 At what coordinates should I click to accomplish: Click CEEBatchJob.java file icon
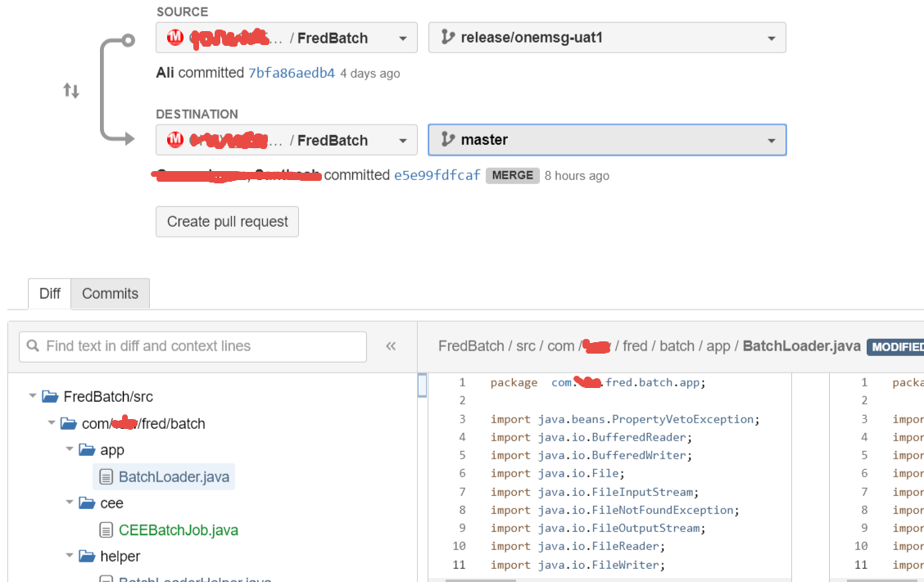pyautogui.click(x=106, y=530)
